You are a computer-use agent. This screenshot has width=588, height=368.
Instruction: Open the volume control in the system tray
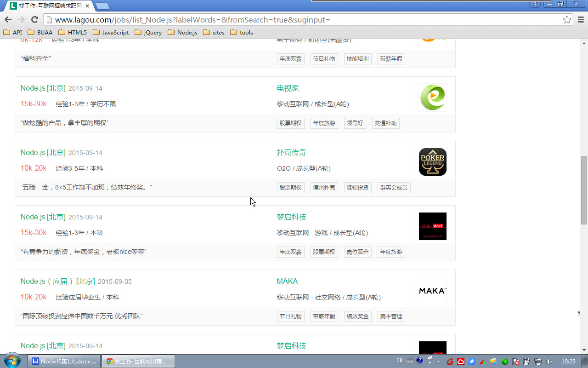[x=548, y=362]
